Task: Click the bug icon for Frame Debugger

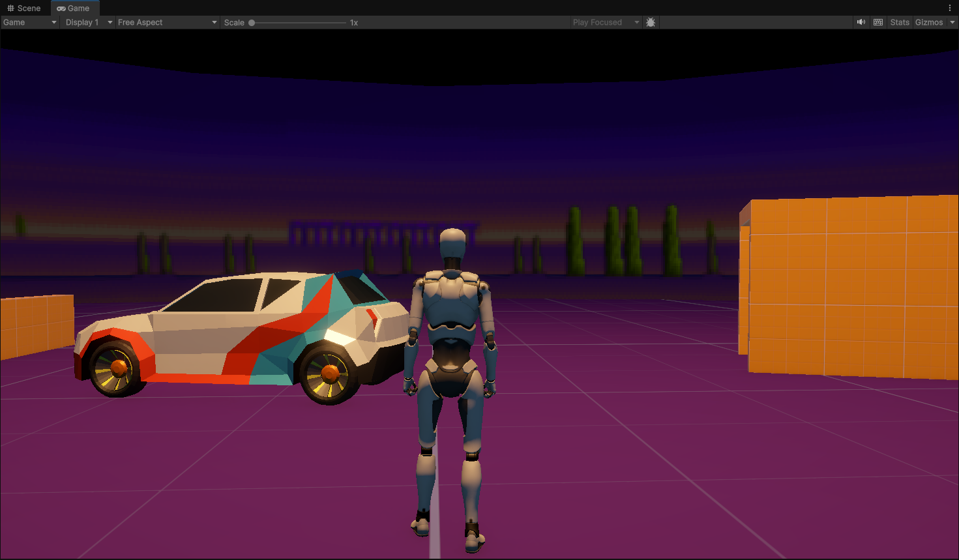Action: click(x=651, y=22)
